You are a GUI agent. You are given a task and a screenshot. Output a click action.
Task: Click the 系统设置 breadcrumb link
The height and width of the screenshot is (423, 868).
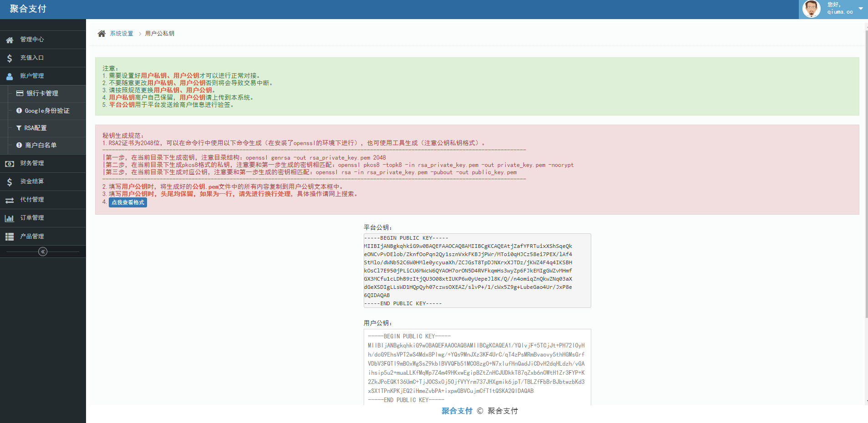click(x=122, y=34)
